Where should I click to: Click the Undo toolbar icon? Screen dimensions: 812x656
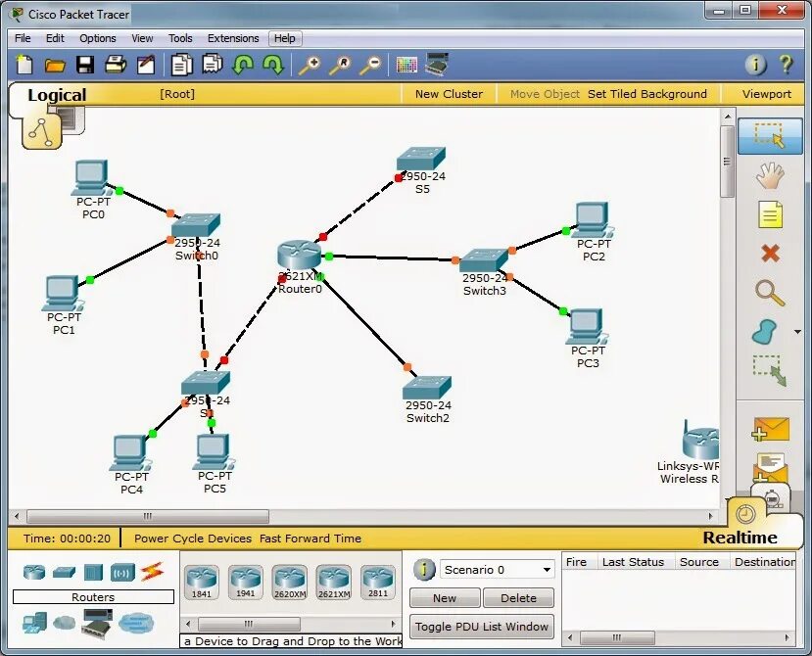point(244,64)
